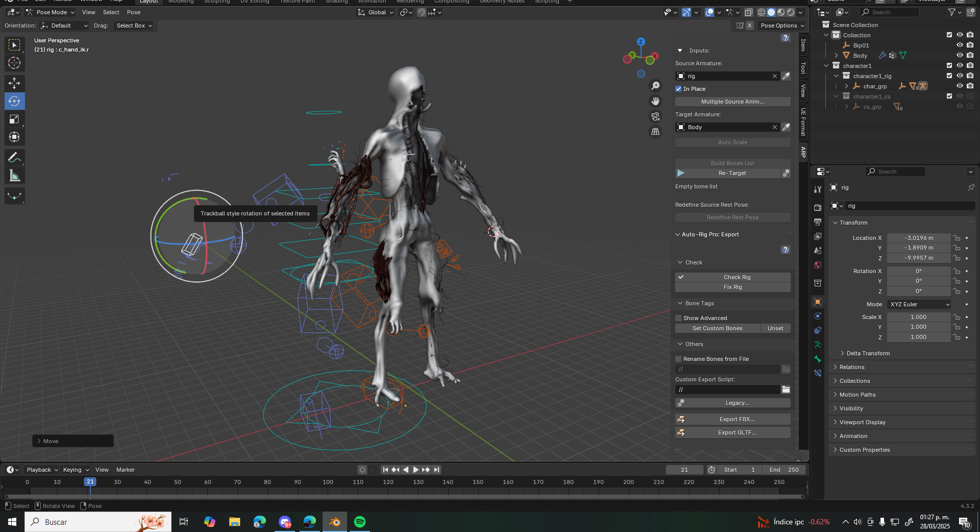Click the Check Rig button
The height and width of the screenshot is (532, 980).
pos(732,277)
